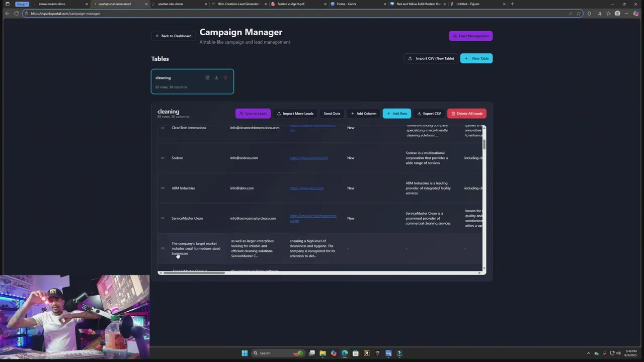Image resolution: width=644 pixels, height=362 pixels.
Task: Click email info@abm.com cell
Action: 242,188
